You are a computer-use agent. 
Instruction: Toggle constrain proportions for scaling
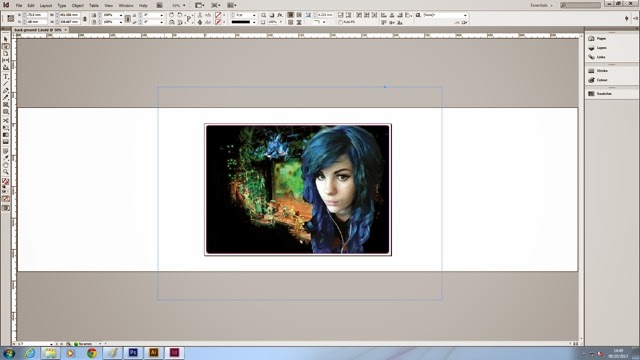pos(128,18)
